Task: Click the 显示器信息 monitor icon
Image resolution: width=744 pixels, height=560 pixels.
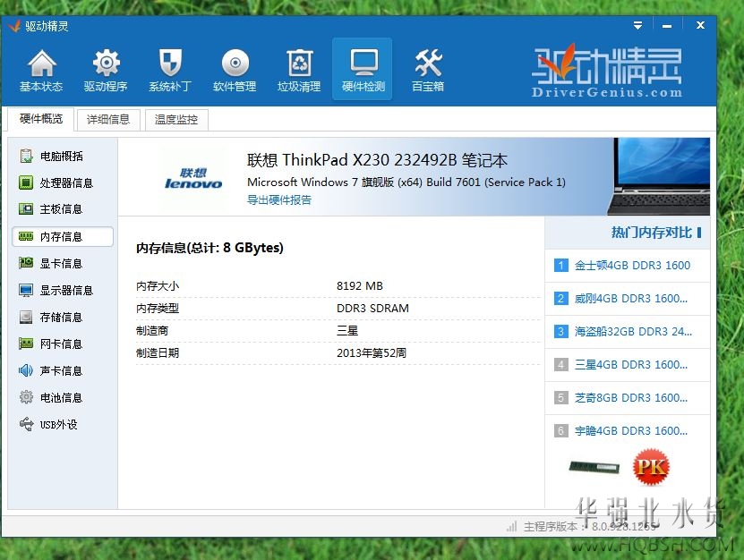Action: 26,290
